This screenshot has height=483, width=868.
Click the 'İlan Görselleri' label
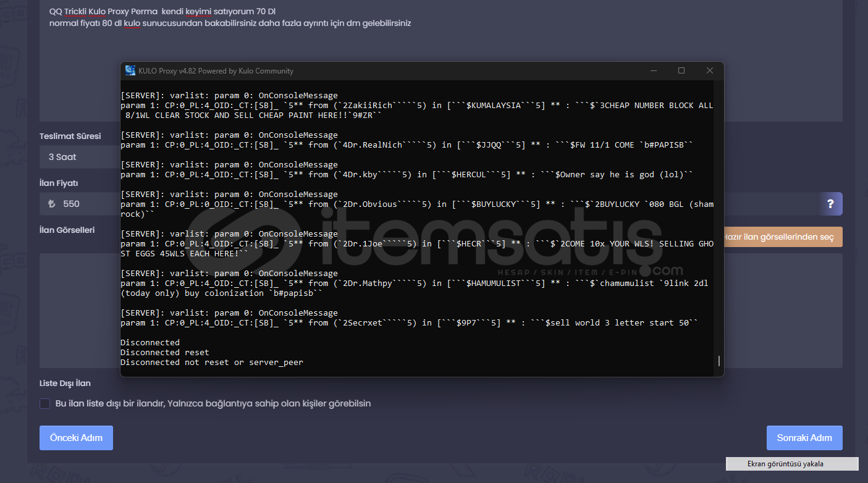[67, 230]
